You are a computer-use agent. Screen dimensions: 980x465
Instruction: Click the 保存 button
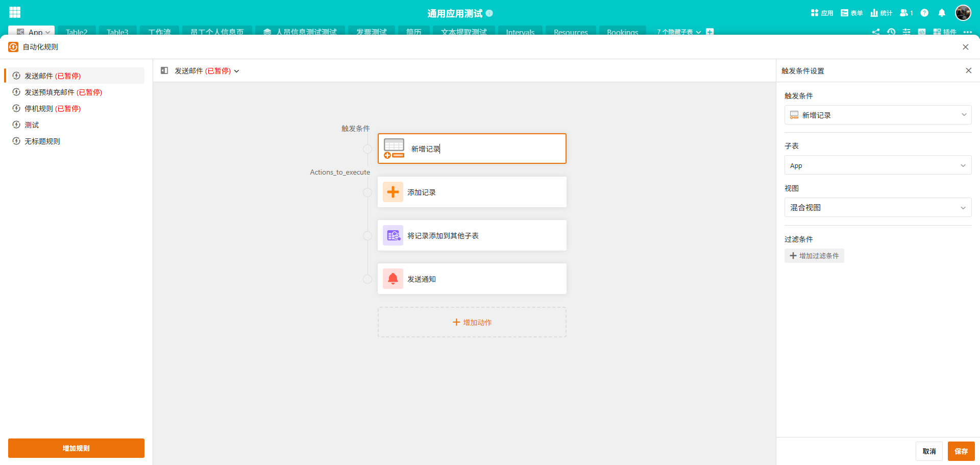(x=961, y=451)
